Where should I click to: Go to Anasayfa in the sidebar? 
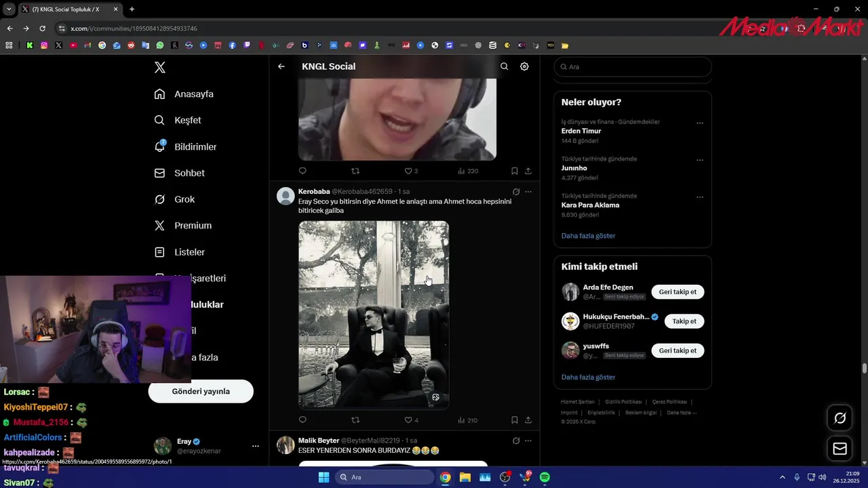[184, 94]
